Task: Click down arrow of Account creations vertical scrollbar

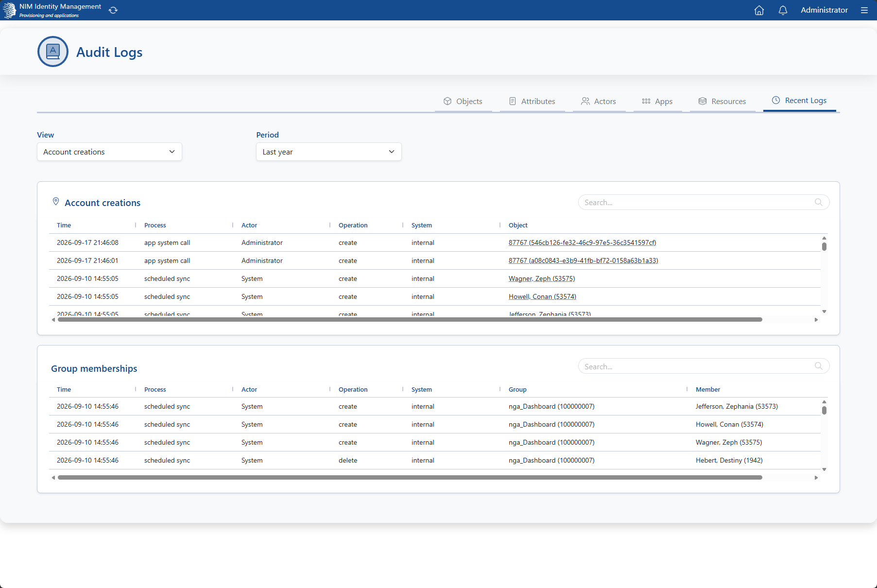Action: coord(824,311)
